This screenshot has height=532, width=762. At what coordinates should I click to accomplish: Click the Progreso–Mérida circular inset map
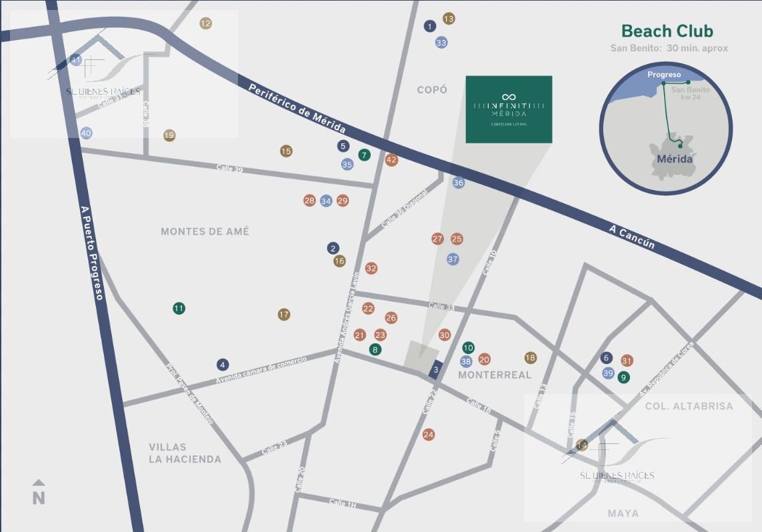(666, 128)
